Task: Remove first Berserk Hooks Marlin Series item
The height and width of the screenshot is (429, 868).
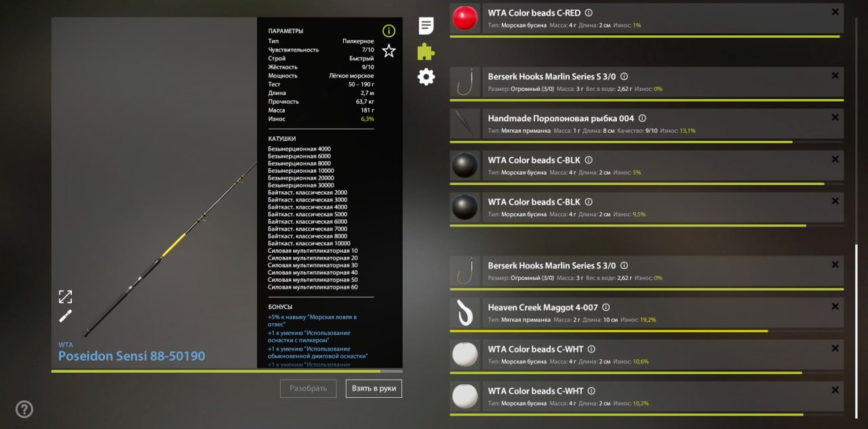Action: pos(835,76)
